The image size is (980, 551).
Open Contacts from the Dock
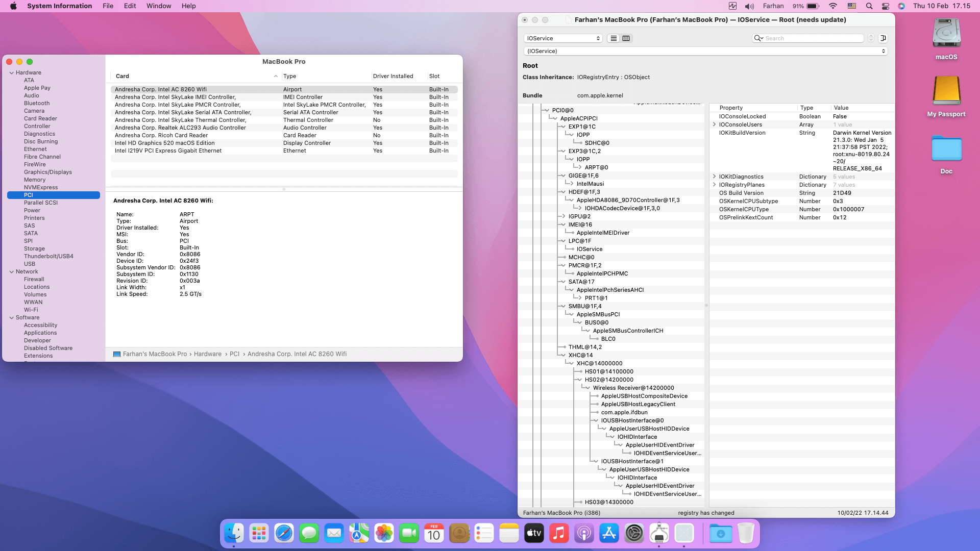pos(459,534)
